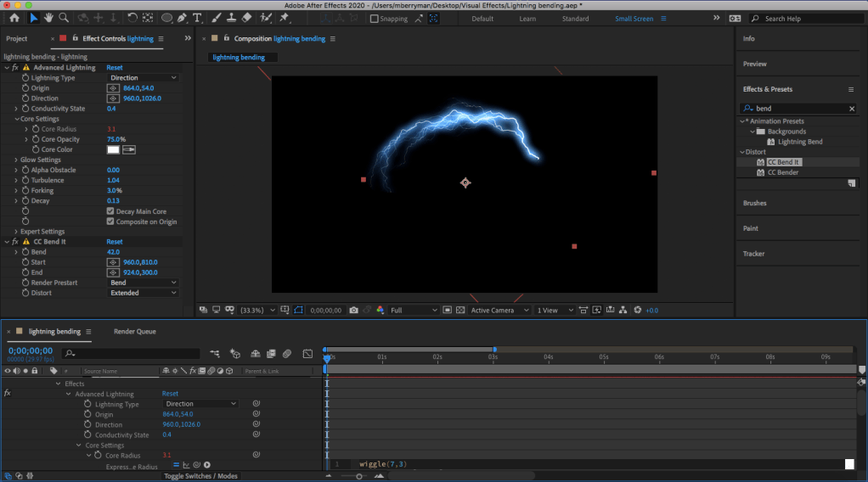Screen dimensions: 868x482
Task: Select the Hand tool
Action: click(x=48, y=18)
